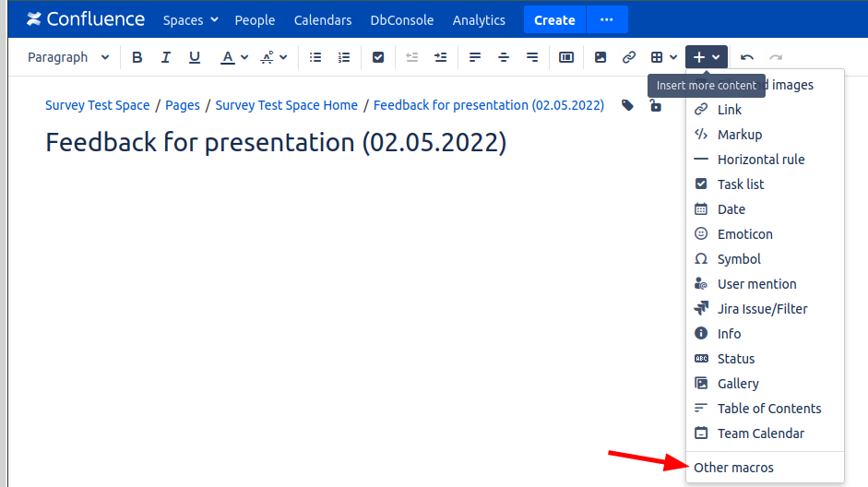Open the text color picker
Image resolution: width=868 pixels, height=487 pixels.
[x=234, y=57]
